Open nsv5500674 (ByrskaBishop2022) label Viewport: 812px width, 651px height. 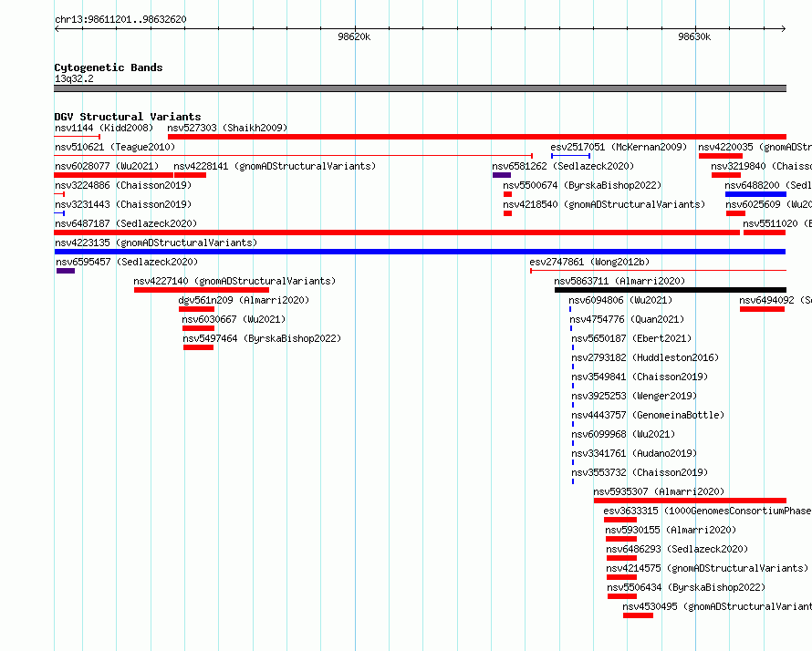pyautogui.click(x=583, y=185)
